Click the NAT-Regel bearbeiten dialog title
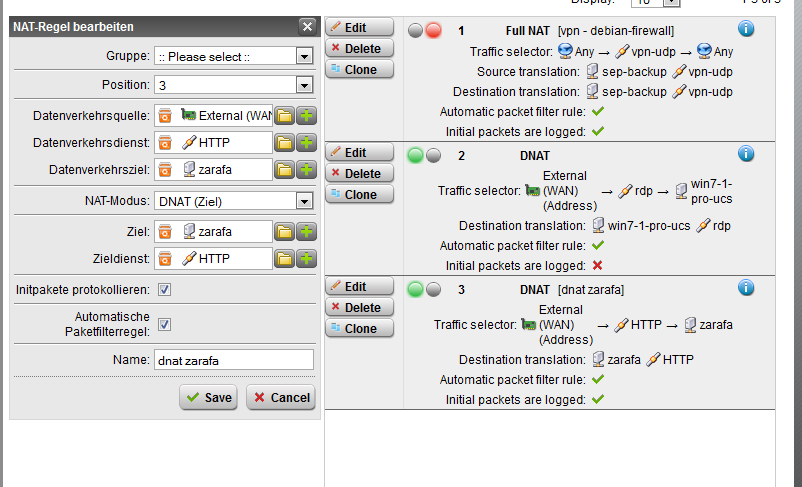The image size is (802, 487). 73,27
